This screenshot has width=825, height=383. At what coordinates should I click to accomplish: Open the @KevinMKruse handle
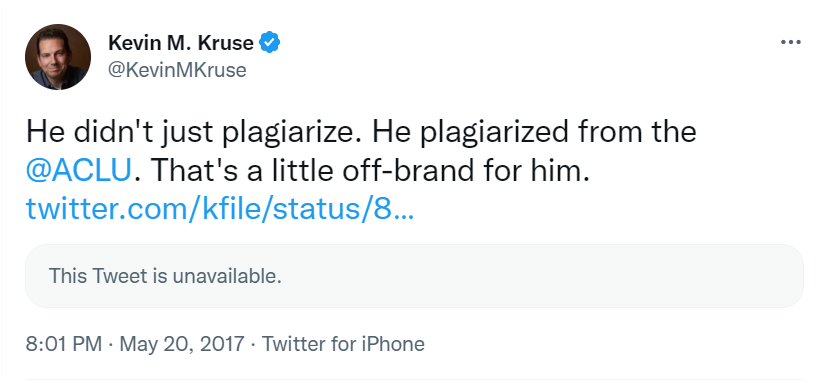pyautogui.click(x=177, y=69)
